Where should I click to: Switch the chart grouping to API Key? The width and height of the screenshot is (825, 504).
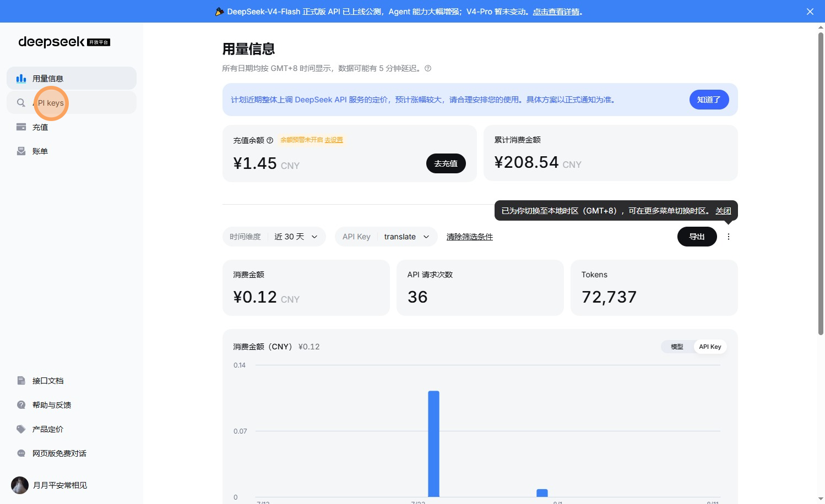click(710, 347)
